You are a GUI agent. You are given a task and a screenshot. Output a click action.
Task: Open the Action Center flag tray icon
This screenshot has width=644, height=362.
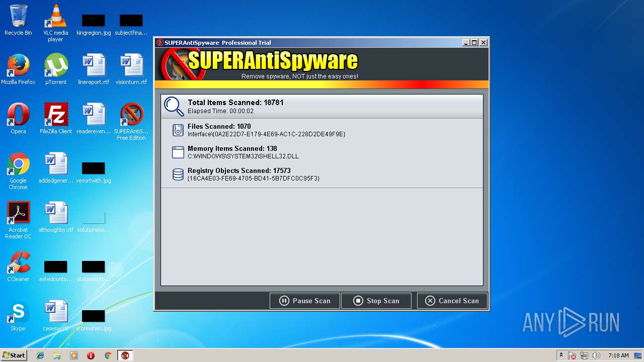point(573,355)
